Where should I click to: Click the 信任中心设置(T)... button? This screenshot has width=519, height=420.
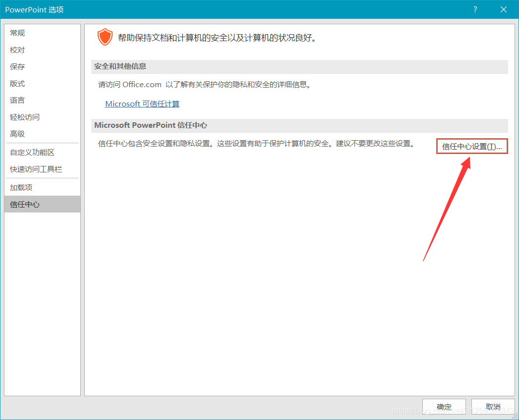(472, 146)
